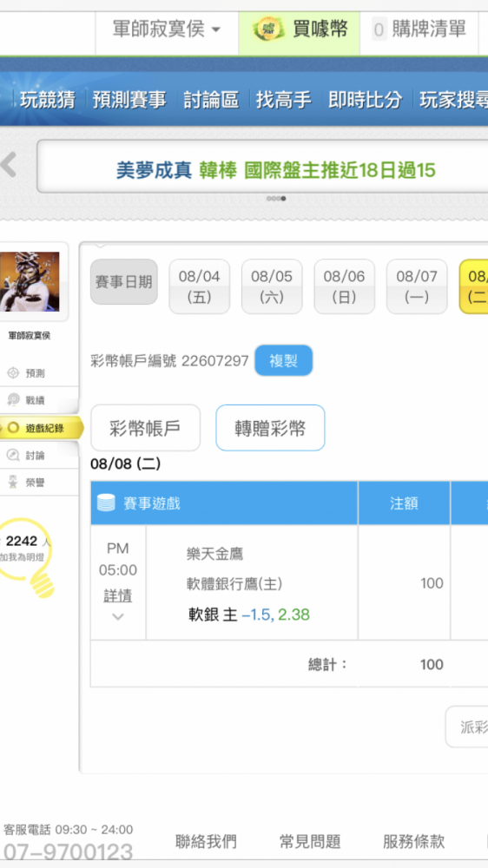
Task: Open 彩幣帳戶 account button
Action: coord(145,428)
